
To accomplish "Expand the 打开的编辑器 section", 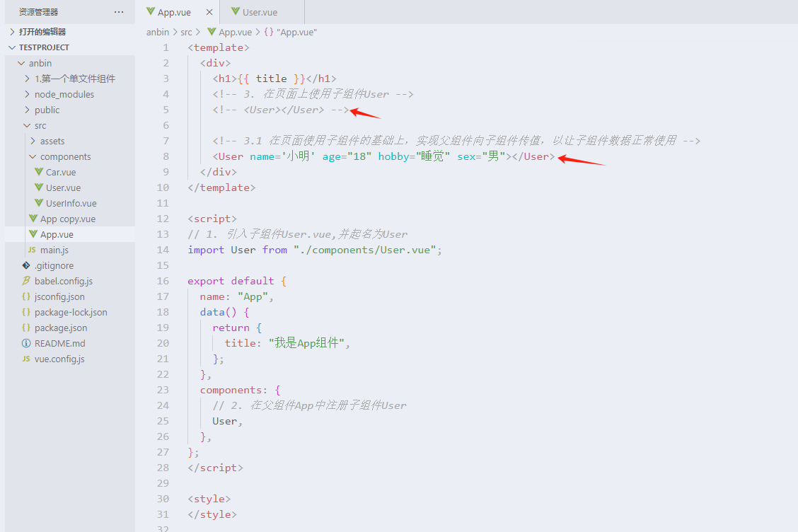I will 70,32.
